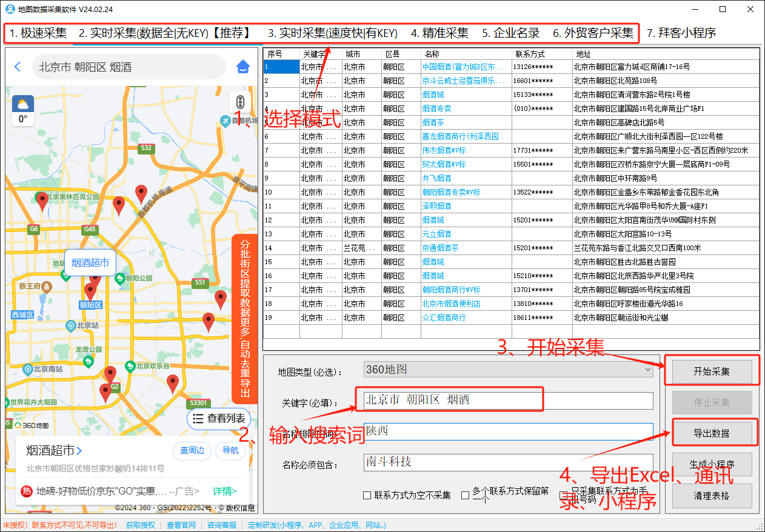Screen dimensions: 765x532
Task: Click the 朝阳公园 park marker
Action: [120, 278]
